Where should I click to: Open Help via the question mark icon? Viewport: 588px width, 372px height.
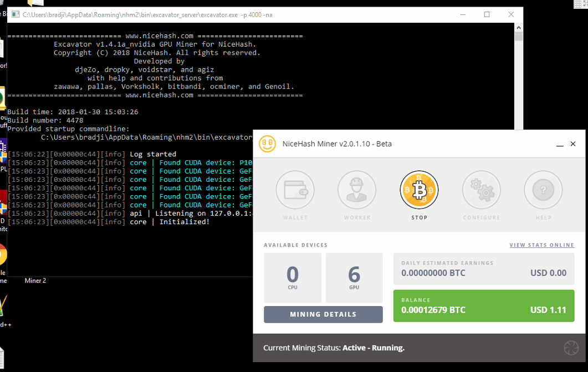543,188
